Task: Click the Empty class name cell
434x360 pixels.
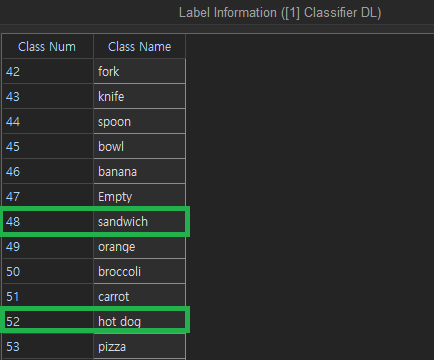Action: pos(139,196)
